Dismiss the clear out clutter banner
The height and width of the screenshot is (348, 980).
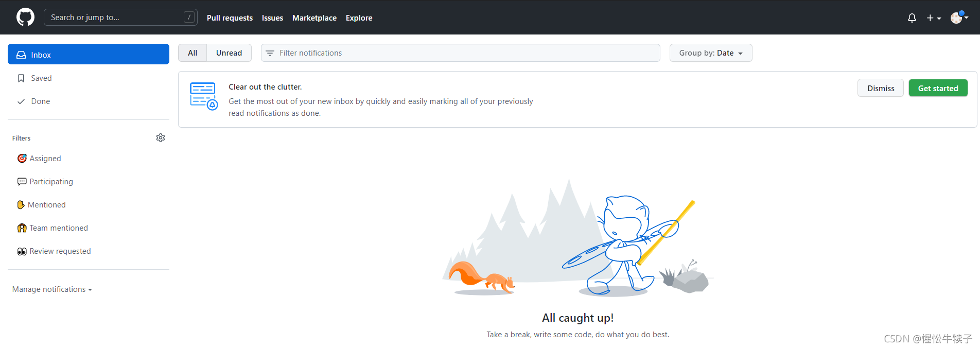pyautogui.click(x=881, y=88)
